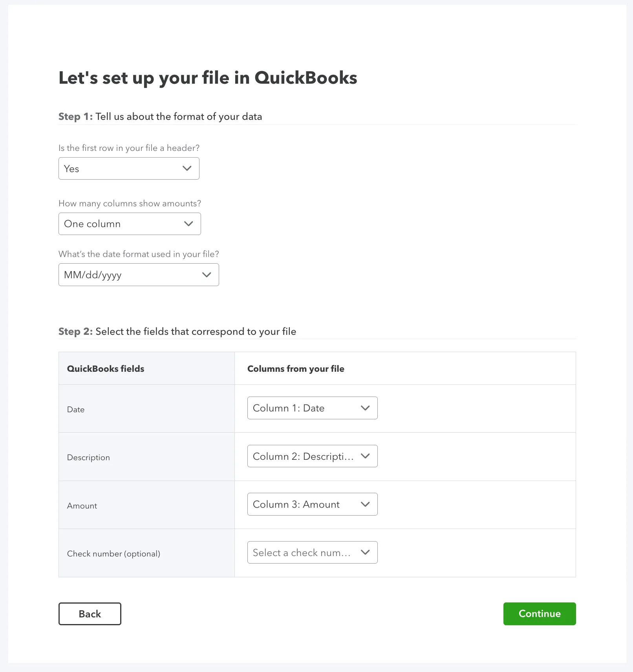Open the Column 2: Description mapping dropdown
This screenshot has height=672, width=633.
point(313,456)
